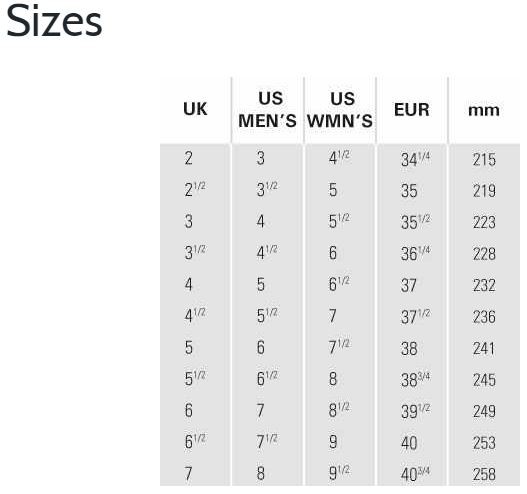The image size is (527, 494).
Task: Click the 228 mm value
Action: (x=484, y=254)
